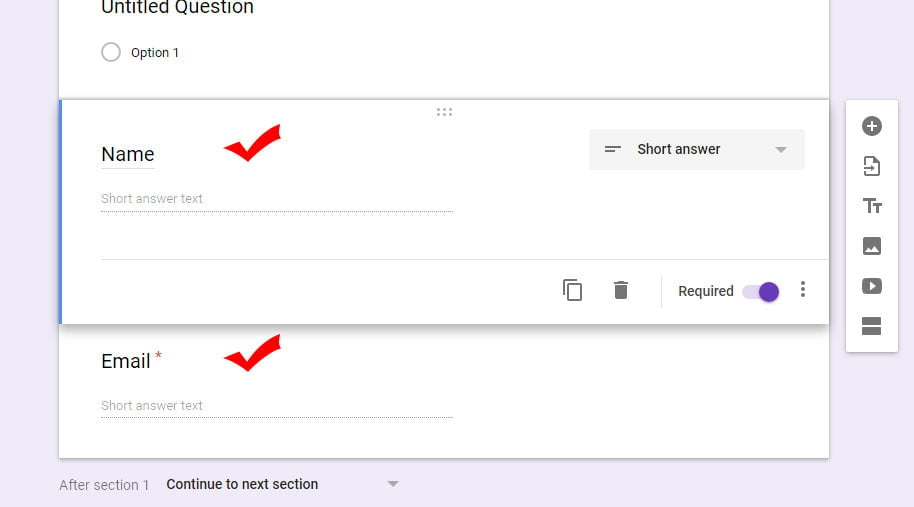Open the Short answer question type dropdown
This screenshot has width=914, height=507.
(x=697, y=149)
